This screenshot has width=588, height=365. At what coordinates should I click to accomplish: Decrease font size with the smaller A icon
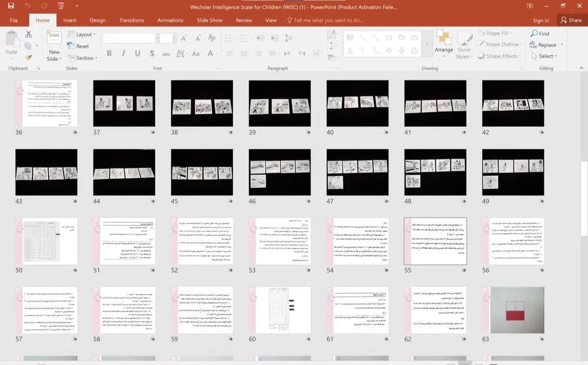198,38
